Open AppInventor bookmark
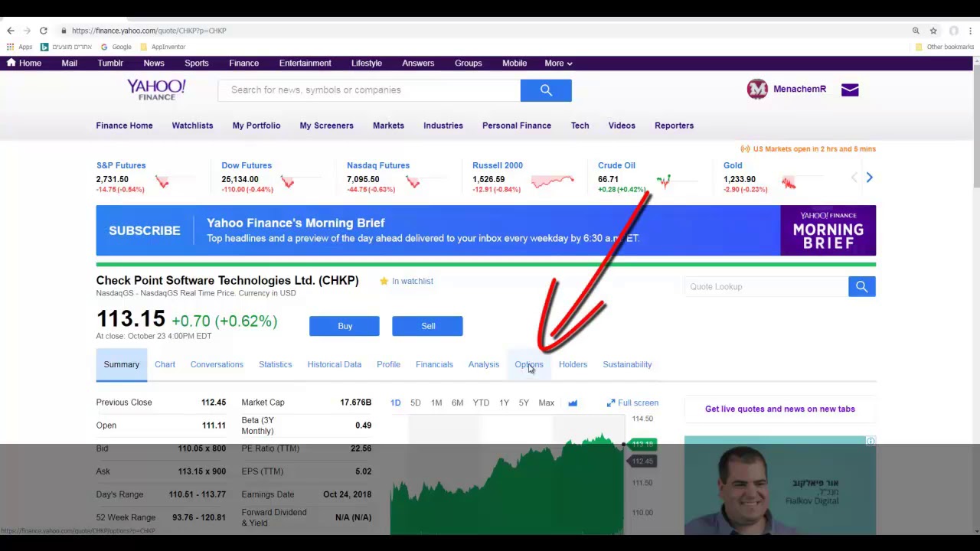 point(162,47)
